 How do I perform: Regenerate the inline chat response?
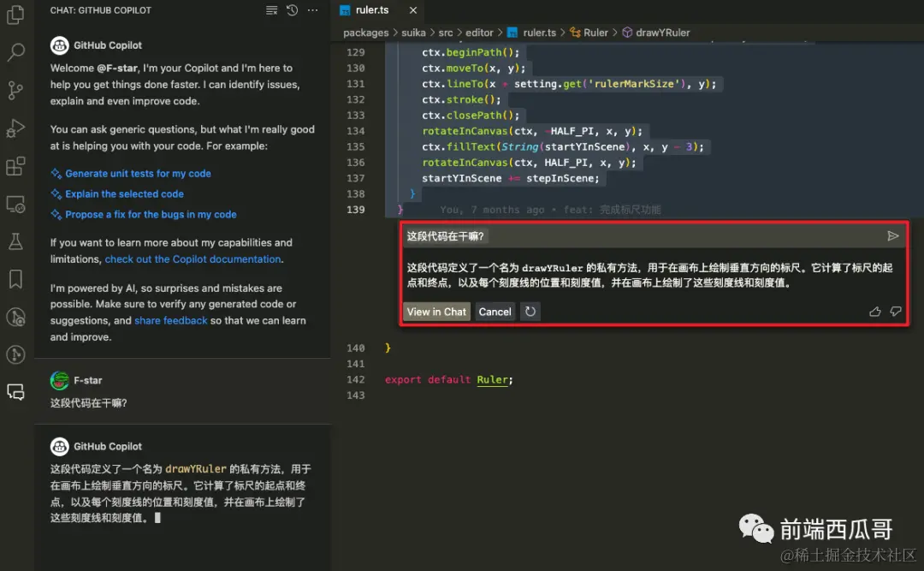[530, 312]
